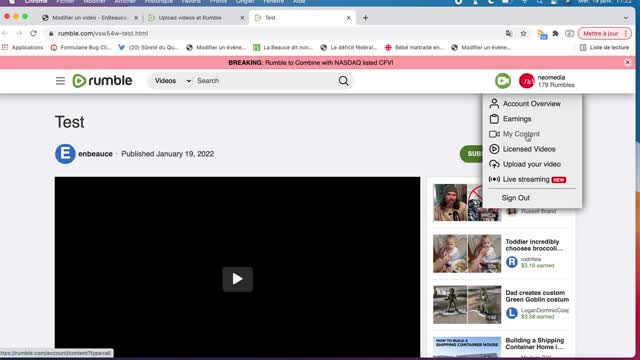Switch to Modifier un video tab

point(90,18)
